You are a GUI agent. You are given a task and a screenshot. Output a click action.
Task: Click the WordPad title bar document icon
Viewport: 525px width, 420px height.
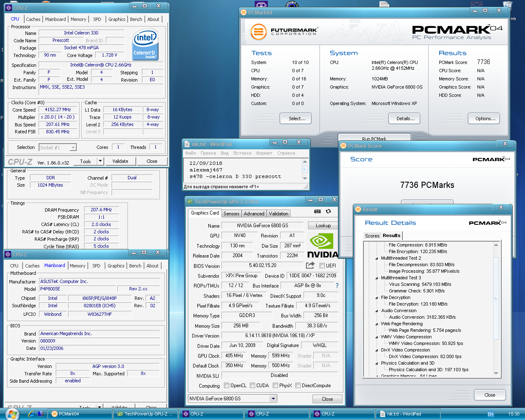187,144
